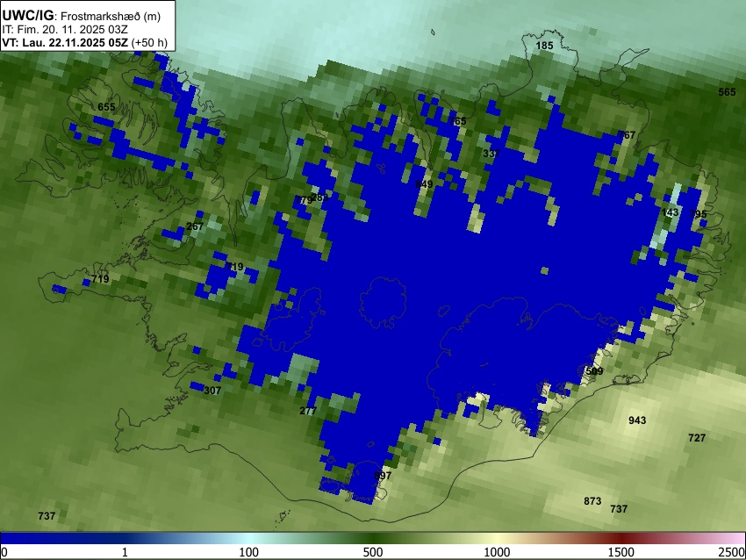This screenshot has height=560, width=746.
Task: Click the "UWC/IG: Frostmarkshæð (m)" title line
Action: coord(82,16)
